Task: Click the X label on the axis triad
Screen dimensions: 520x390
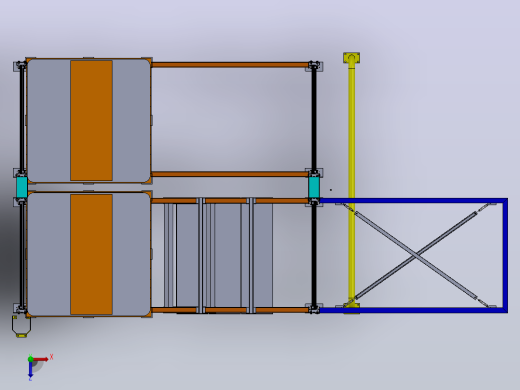Action: click(51, 357)
